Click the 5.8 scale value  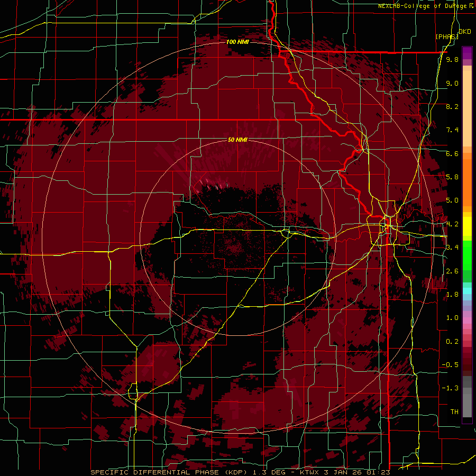click(x=452, y=177)
